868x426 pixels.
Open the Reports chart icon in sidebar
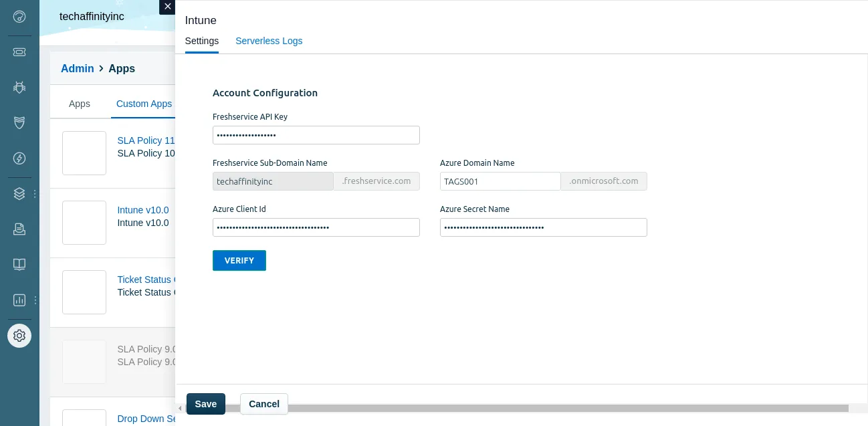click(19, 300)
